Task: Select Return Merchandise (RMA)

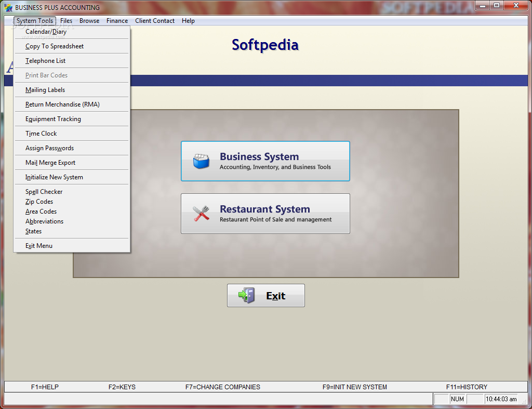Action: point(72,104)
